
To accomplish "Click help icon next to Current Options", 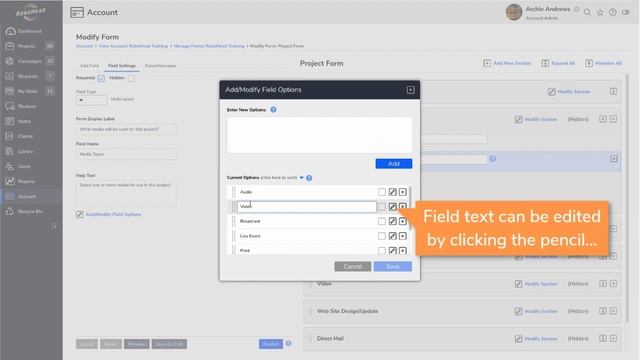I will [x=309, y=178].
